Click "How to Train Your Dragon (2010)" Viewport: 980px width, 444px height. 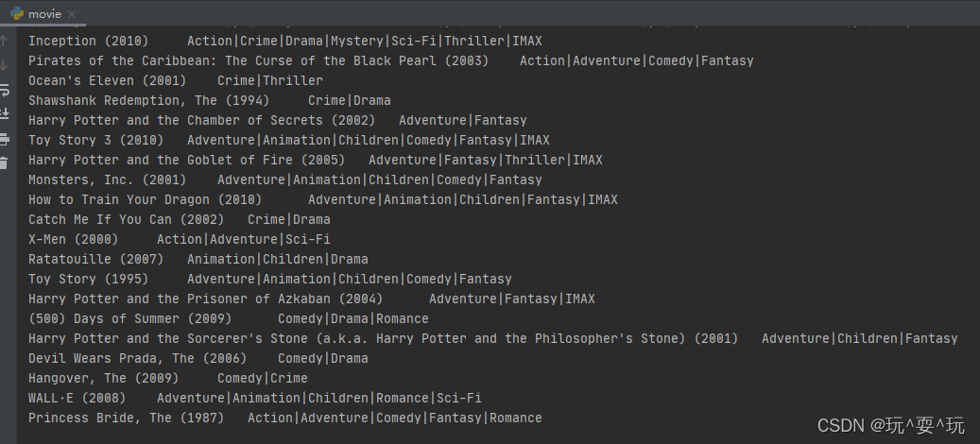pos(145,200)
